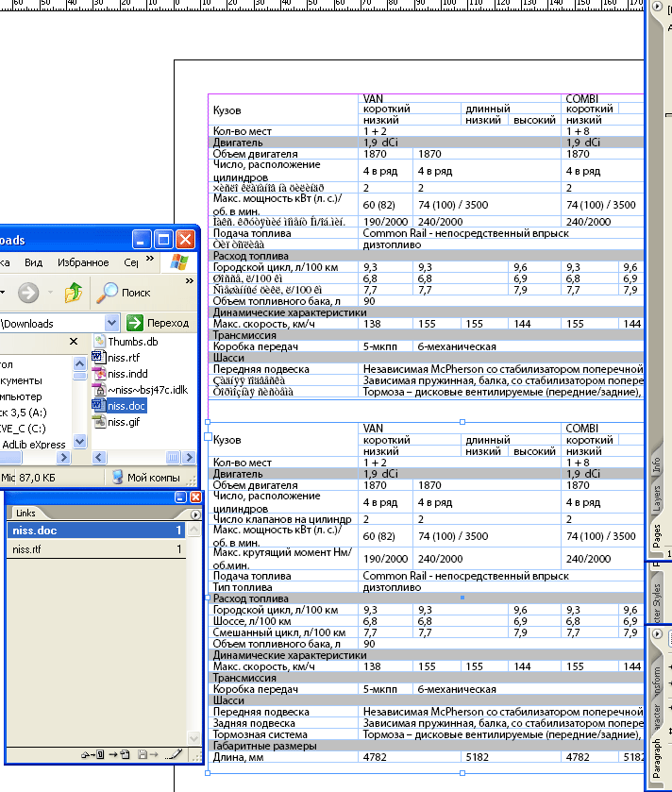Switch to the Pages panel tab

pos(657,536)
